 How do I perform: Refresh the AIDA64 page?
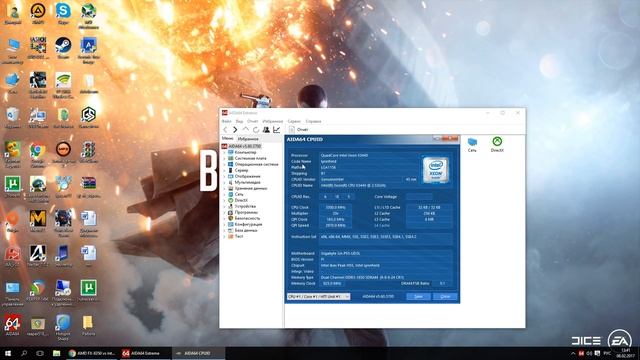(256, 130)
